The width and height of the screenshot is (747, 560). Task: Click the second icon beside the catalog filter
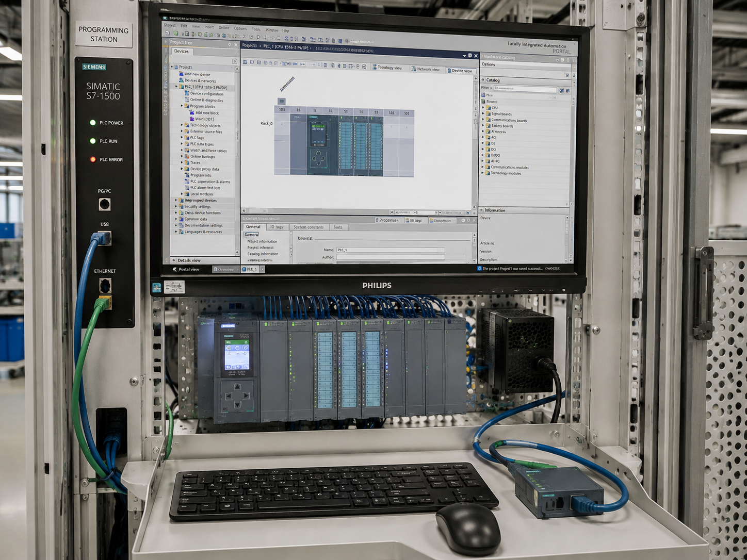(x=567, y=90)
